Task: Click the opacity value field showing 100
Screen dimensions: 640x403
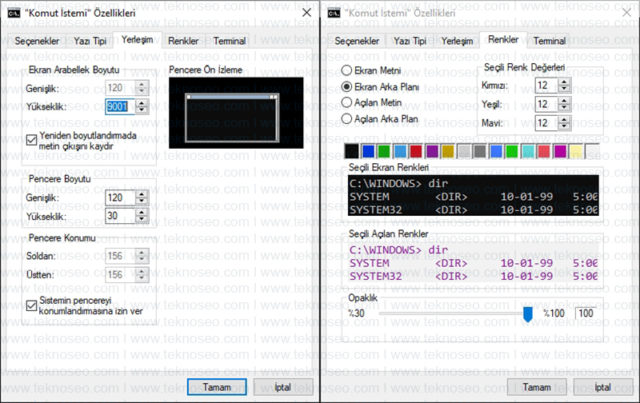Action: coord(586,314)
